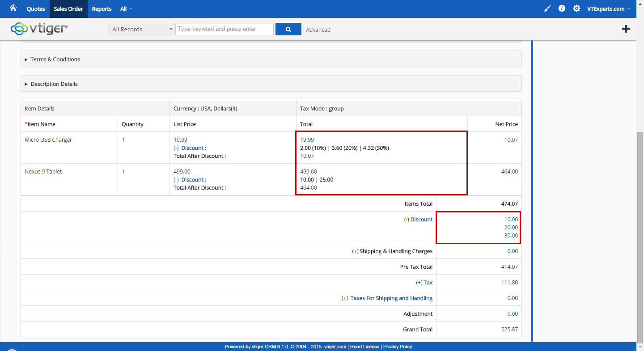Click the vtiger logo
The width and height of the screenshot is (644, 351).
39,29
